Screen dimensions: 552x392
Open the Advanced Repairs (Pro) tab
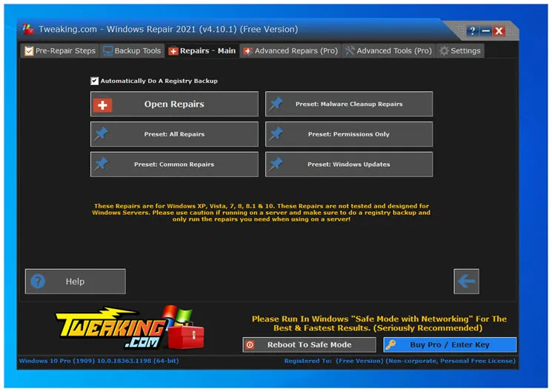coord(290,50)
